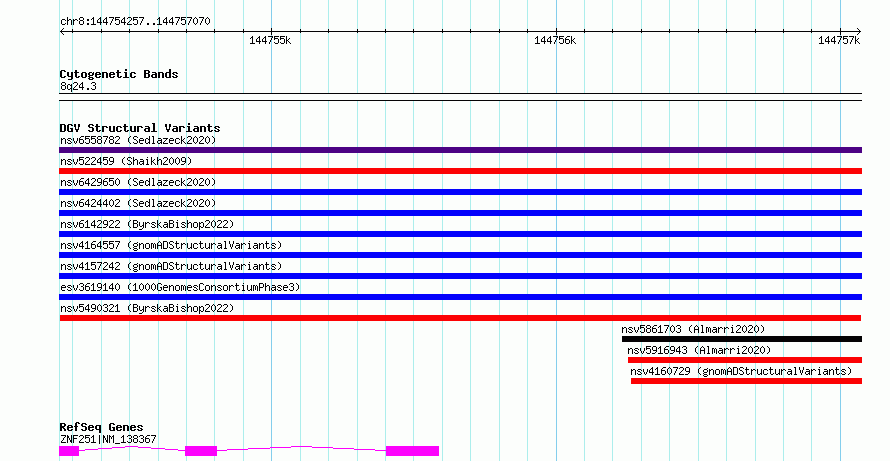Click the nsv6558782 (Sedlazeck2020) label

pyautogui.click(x=138, y=140)
